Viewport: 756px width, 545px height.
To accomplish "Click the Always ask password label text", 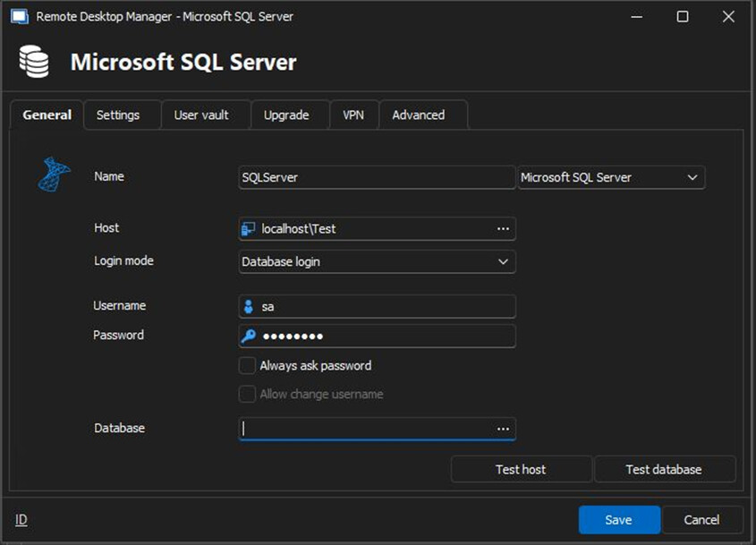I will tap(316, 366).
